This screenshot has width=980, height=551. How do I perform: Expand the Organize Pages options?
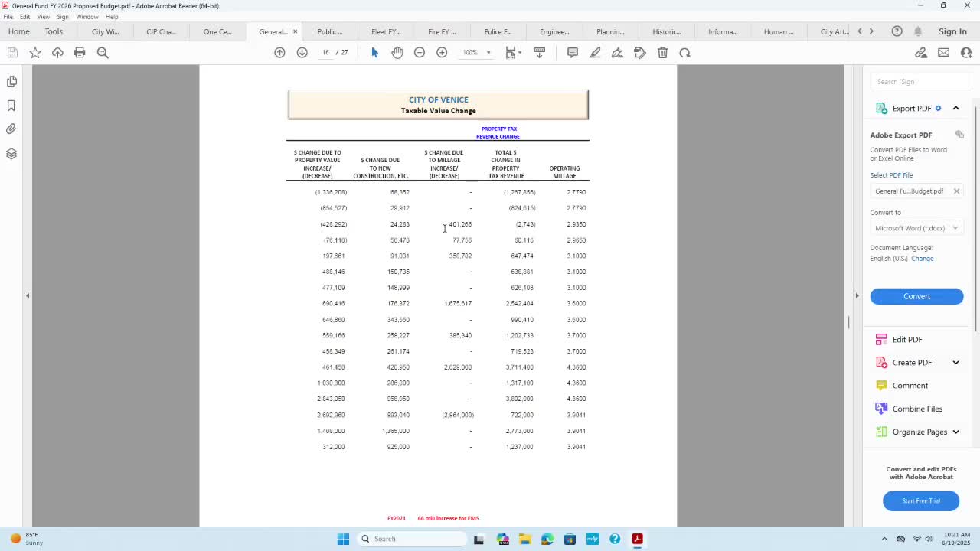point(955,432)
